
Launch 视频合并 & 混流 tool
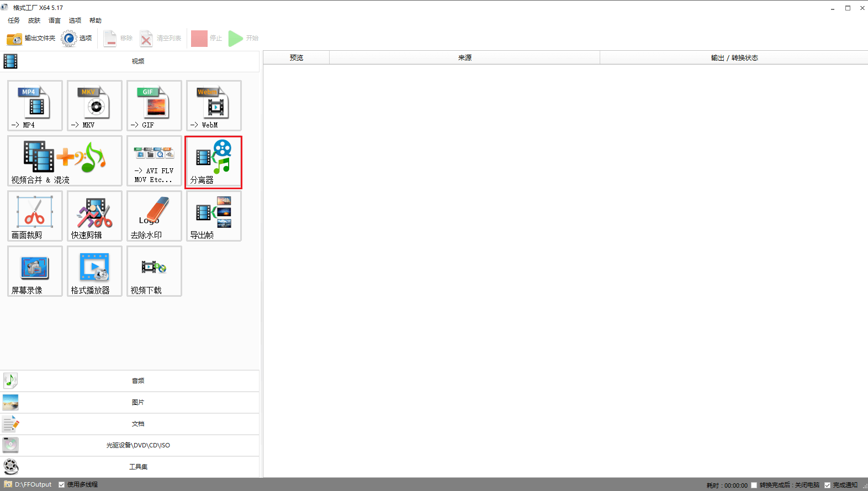pos(65,161)
